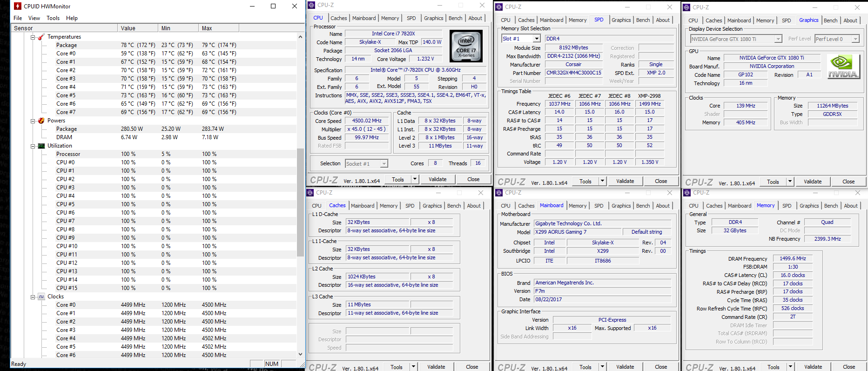Click the Core Speed value 4500.02 MHz
Viewport: 868px width, 371px height.
(x=367, y=121)
